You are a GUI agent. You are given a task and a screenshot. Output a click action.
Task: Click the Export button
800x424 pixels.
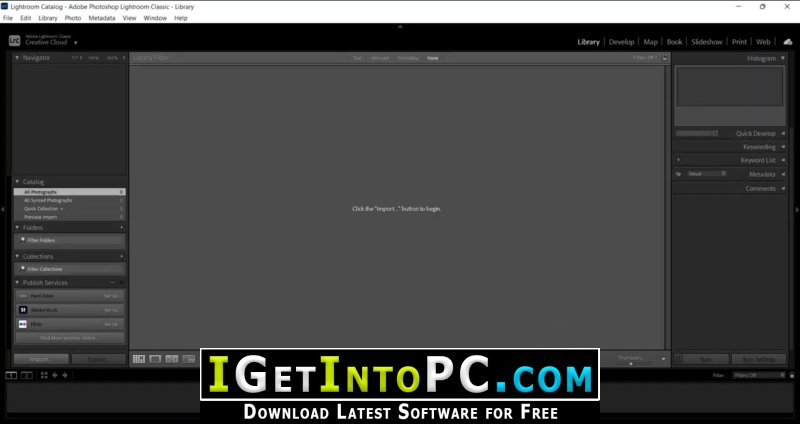coord(98,359)
